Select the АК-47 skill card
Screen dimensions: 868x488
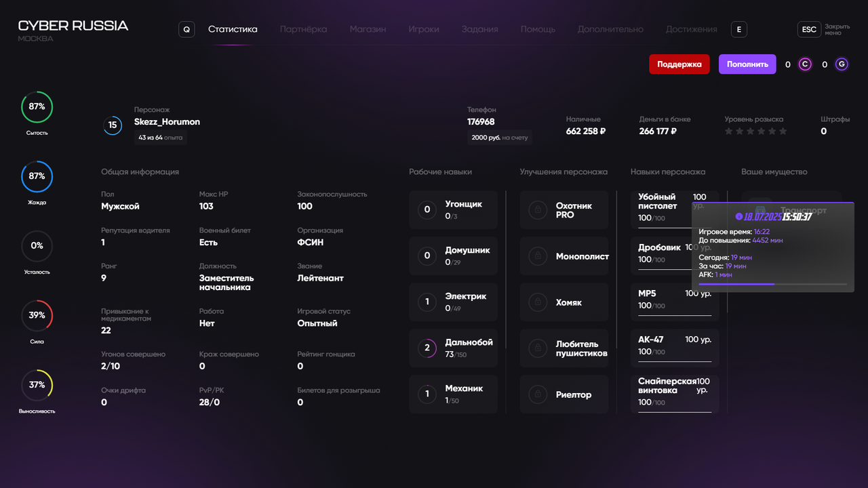675,348
